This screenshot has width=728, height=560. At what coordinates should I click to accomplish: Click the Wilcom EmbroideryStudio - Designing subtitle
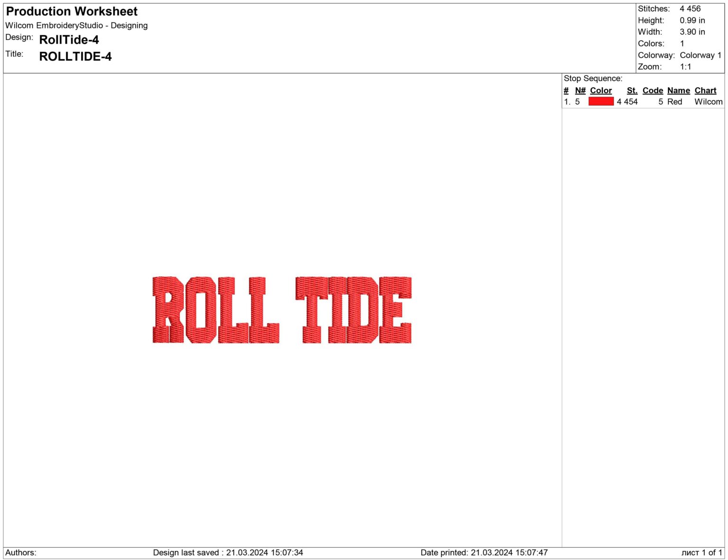click(76, 26)
